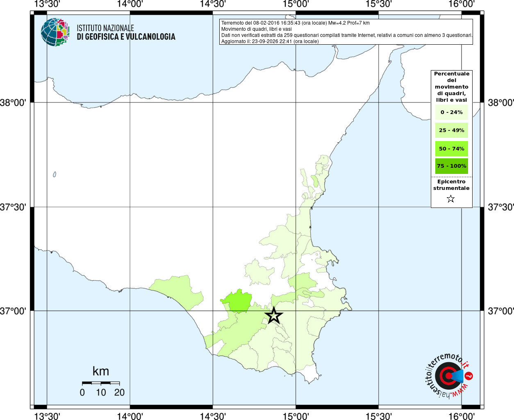
Task: Click the 37°30' latitude label on left
Action: coord(13,207)
